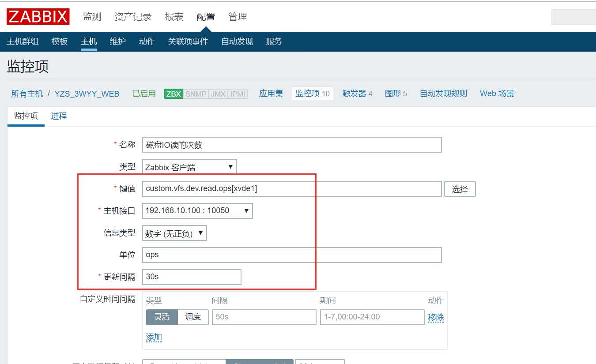596x364 pixels.
Task: Open the Web 场景 link
Action: pos(497,94)
